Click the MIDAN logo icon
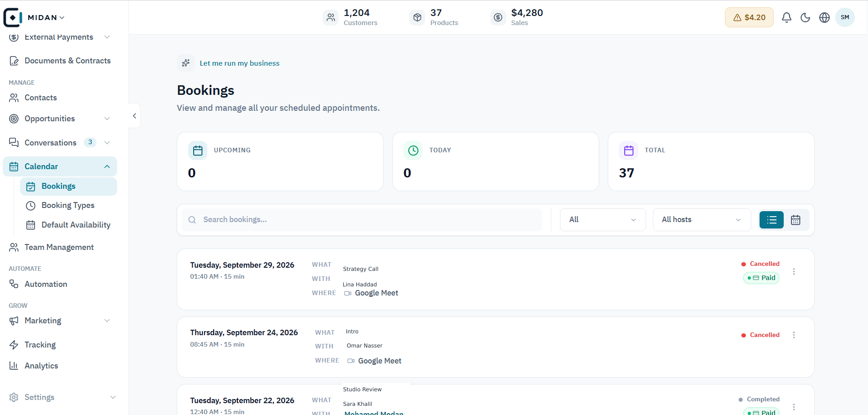The width and height of the screenshot is (868, 415). click(x=13, y=17)
